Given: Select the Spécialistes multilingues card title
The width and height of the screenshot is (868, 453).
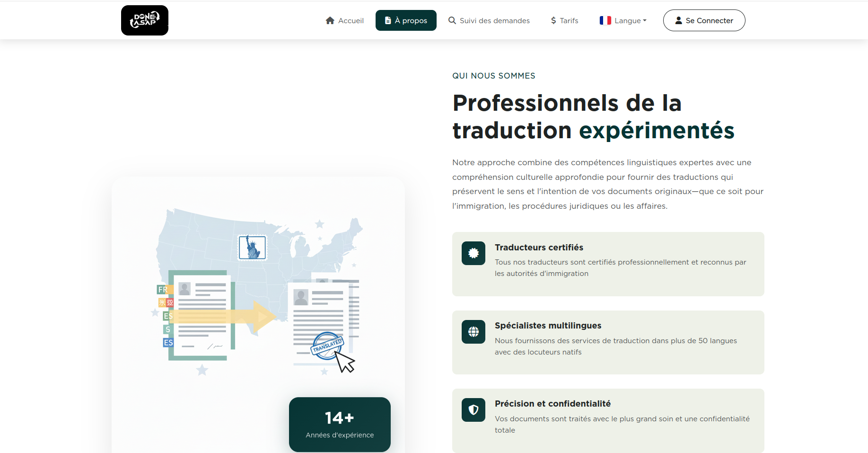Looking at the screenshot, I should point(548,326).
